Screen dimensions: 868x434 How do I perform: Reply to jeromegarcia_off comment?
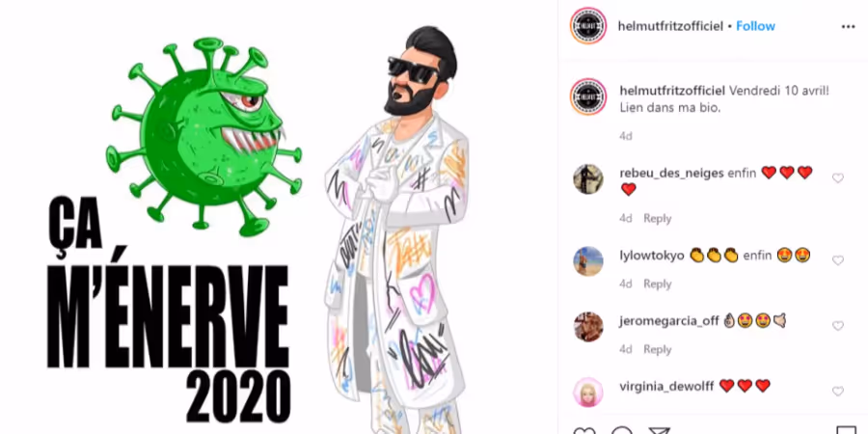pyautogui.click(x=657, y=349)
